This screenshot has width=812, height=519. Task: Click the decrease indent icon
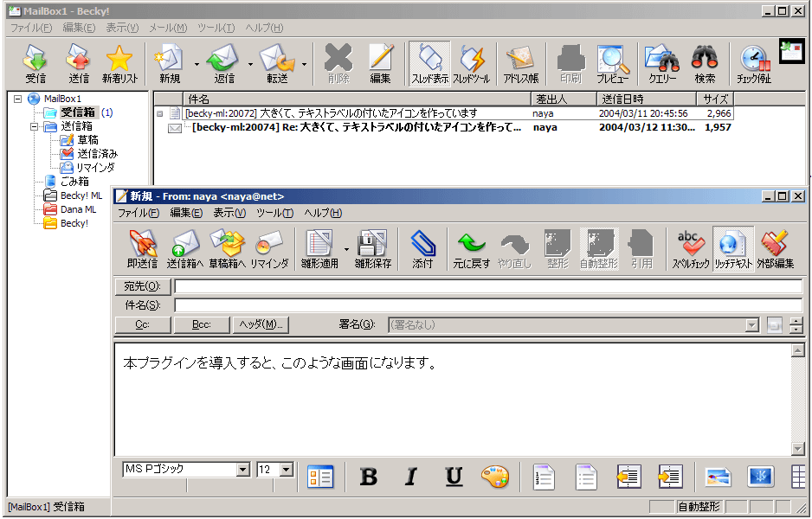click(628, 477)
